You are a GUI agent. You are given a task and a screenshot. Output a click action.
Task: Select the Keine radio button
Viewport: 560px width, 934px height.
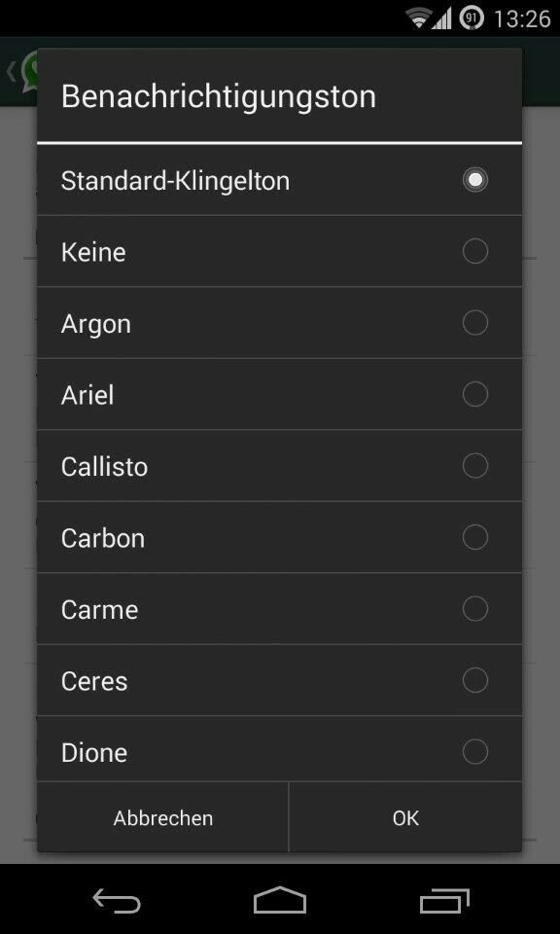coord(474,251)
